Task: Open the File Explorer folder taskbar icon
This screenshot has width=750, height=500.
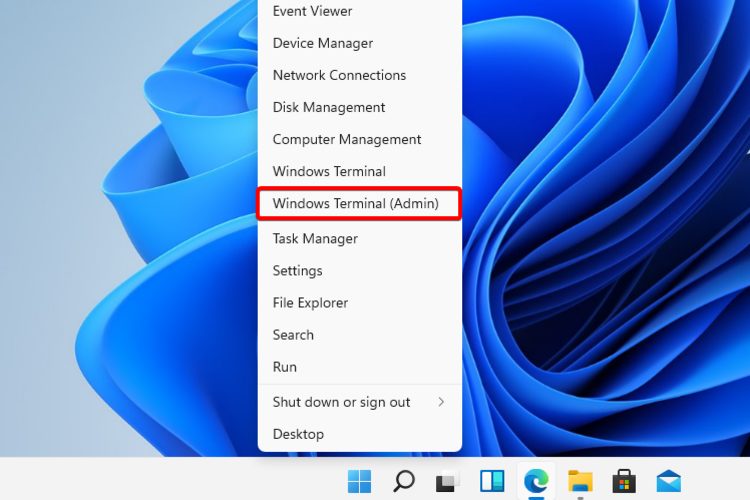Action: (580, 481)
